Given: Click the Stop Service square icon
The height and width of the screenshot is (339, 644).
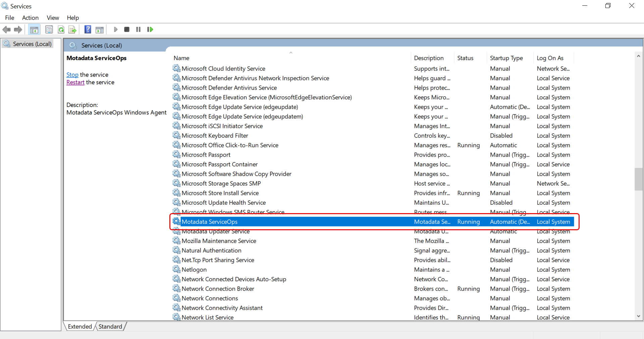Looking at the screenshot, I should tap(127, 30).
